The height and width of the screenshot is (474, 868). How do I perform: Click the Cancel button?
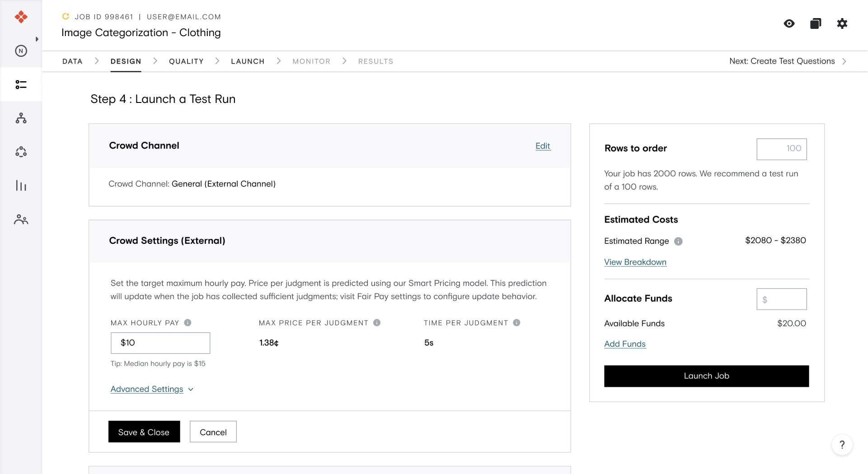(213, 432)
